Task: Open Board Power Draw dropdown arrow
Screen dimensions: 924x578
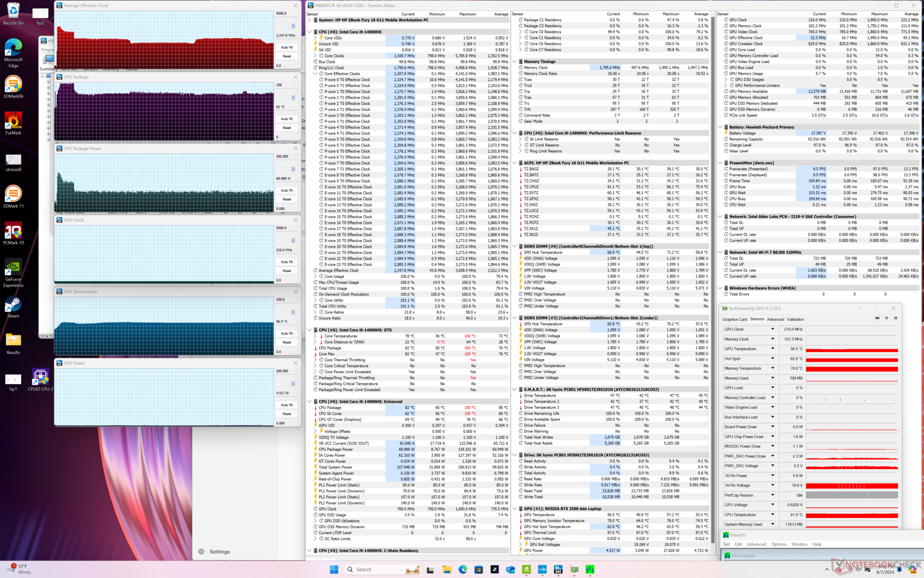Action: click(x=772, y=427)
